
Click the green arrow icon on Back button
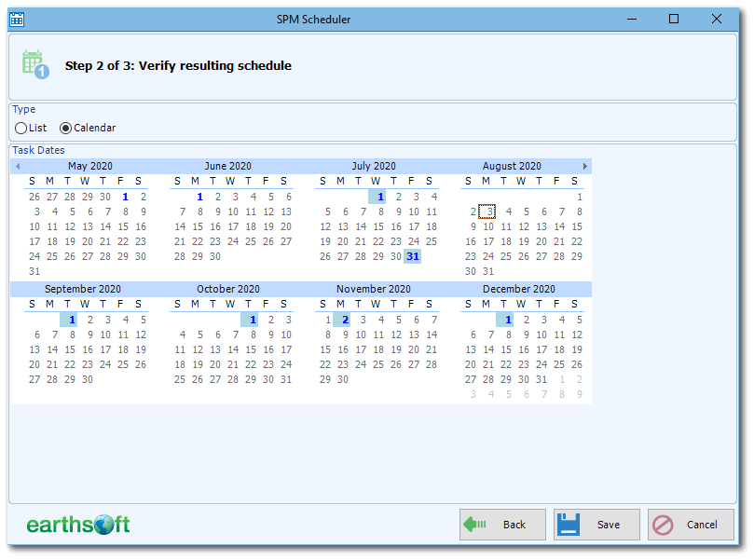pyautogui.click(x=478, y=524)
